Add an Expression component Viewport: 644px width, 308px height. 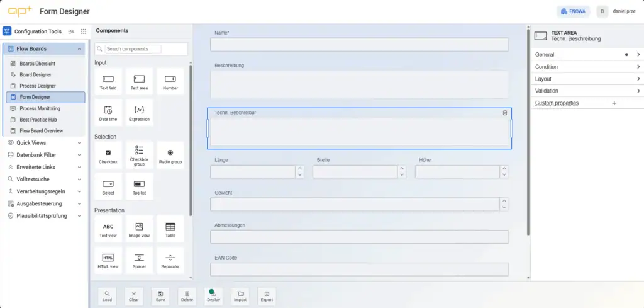pos(139,112)
